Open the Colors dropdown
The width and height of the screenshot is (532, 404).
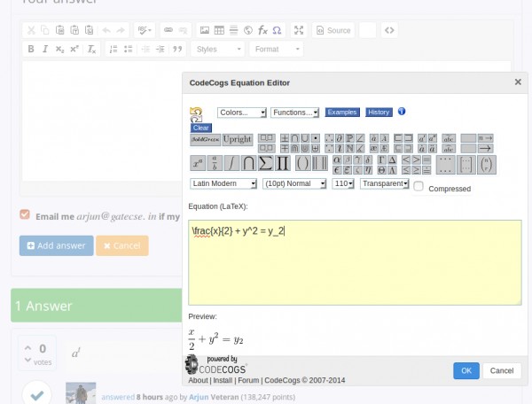242,113
